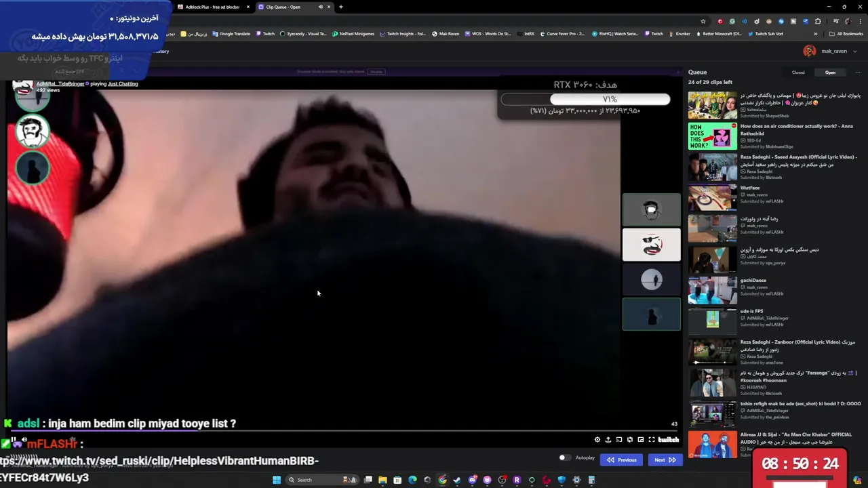Share the clip via share icon
This screenshot has height=488, width=868.
(608, 440)
